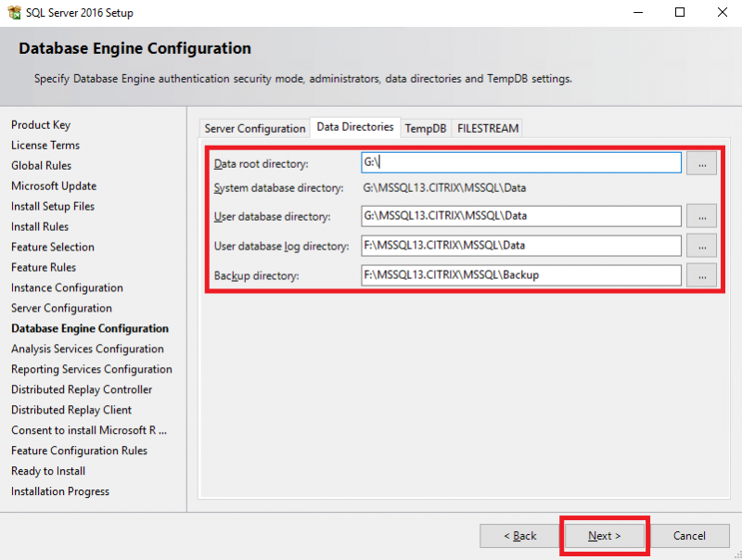Click the Data root directory input field
The image size is (742, 560).
[x=519, y=163]
